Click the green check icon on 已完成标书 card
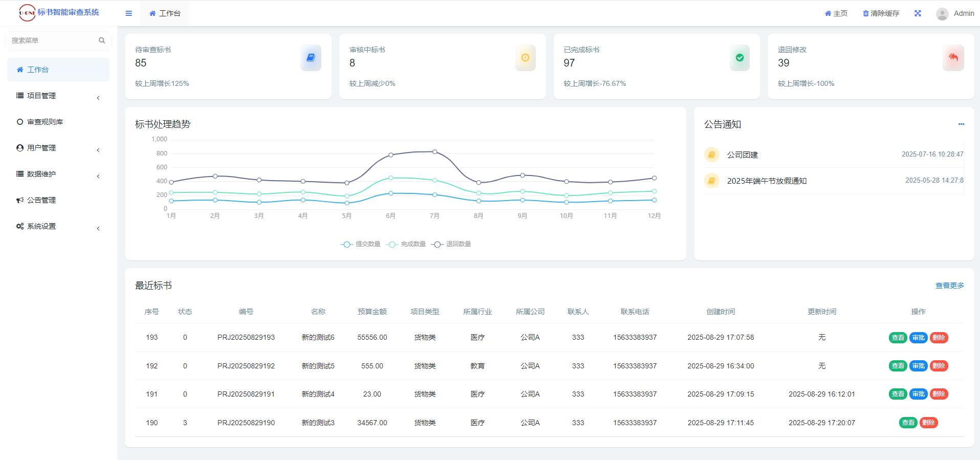980x460 pixels. pyautogui.click(x=739, y=58)
